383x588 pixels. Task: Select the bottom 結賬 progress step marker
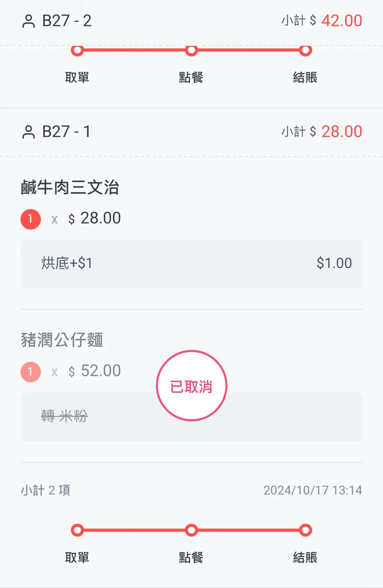click(x=305, y=530)
